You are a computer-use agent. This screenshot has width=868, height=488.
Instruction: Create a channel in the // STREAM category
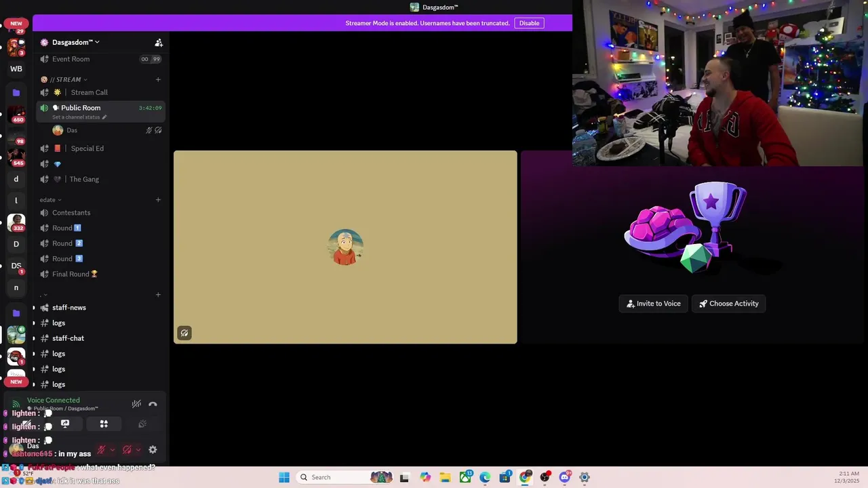[x=158, y=79]
